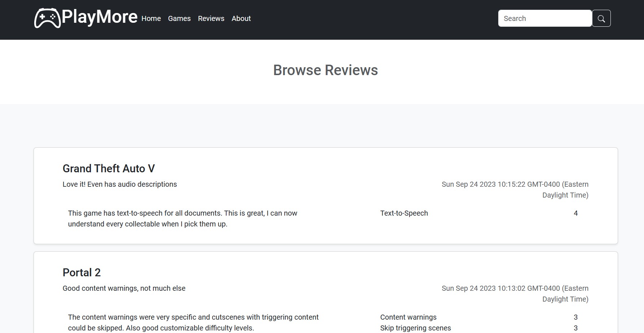Select the Browse Reviews heading
Screen dimensions: 644x333
point(325,70)
